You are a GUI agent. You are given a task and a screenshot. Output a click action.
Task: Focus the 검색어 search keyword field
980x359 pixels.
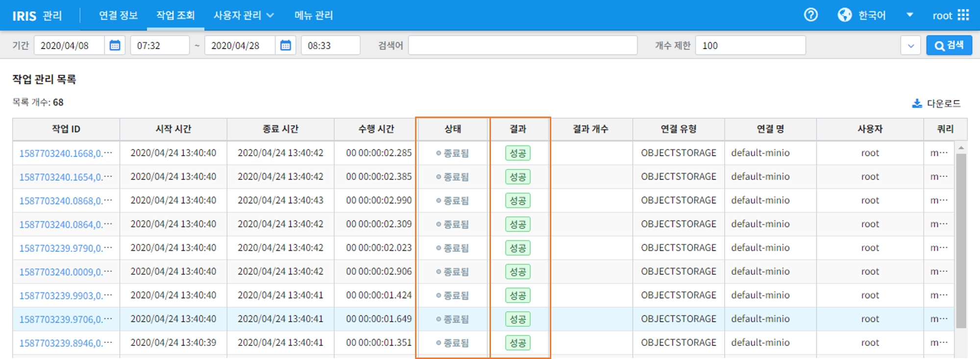click(523, 46)
